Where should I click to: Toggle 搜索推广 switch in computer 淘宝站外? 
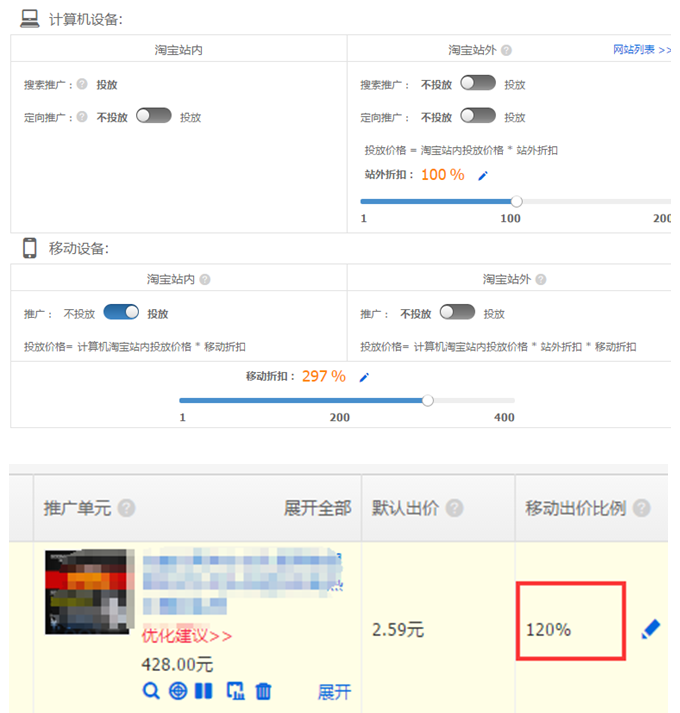point(478,83)
